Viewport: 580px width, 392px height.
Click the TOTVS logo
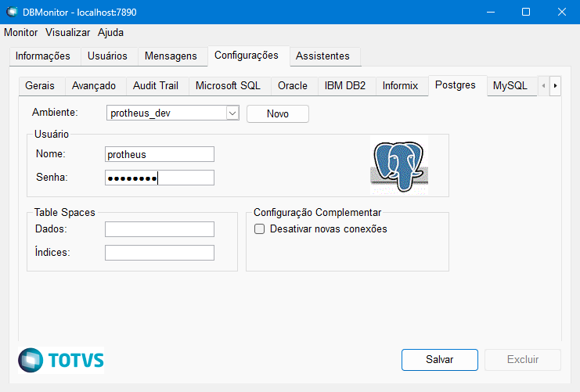tap(61, 360)
